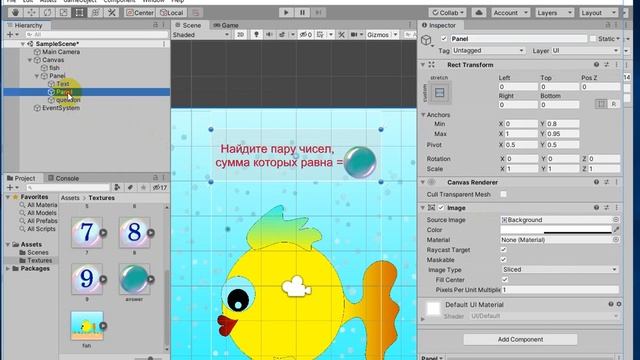The width and height of the screenshot is (640, 360).
Task: Select the Rect tool
Action: coord(79,13)
